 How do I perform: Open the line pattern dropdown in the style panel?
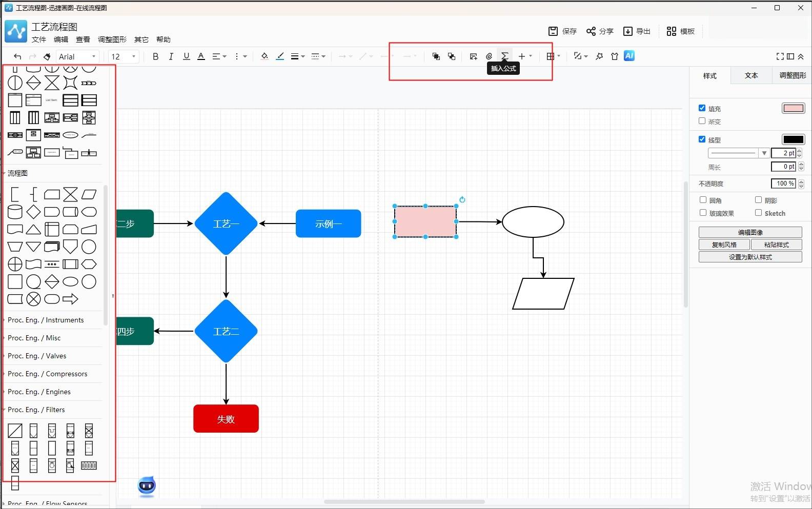point(738,153)
